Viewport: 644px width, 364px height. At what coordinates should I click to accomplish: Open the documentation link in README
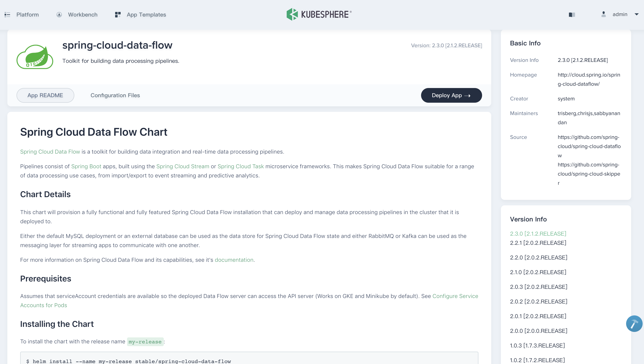click(x=234, y=260)
